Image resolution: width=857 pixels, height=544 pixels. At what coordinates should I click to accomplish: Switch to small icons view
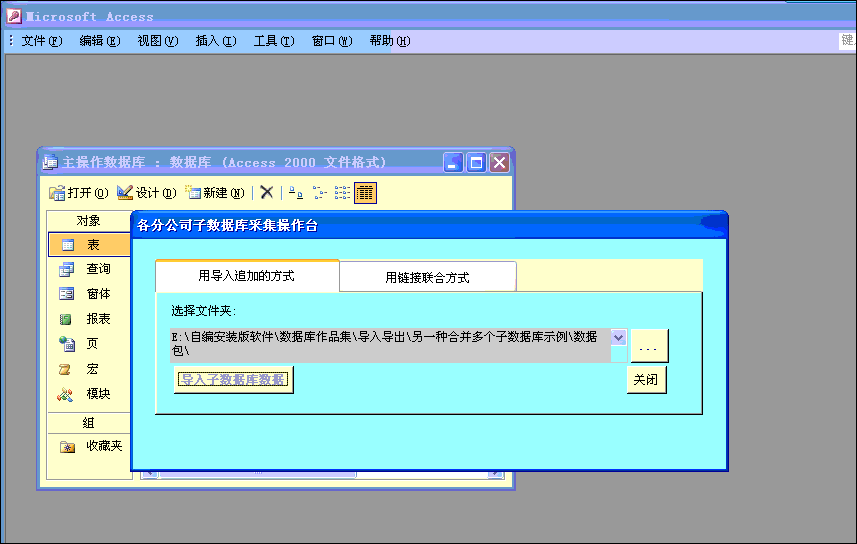coord(319,192)
